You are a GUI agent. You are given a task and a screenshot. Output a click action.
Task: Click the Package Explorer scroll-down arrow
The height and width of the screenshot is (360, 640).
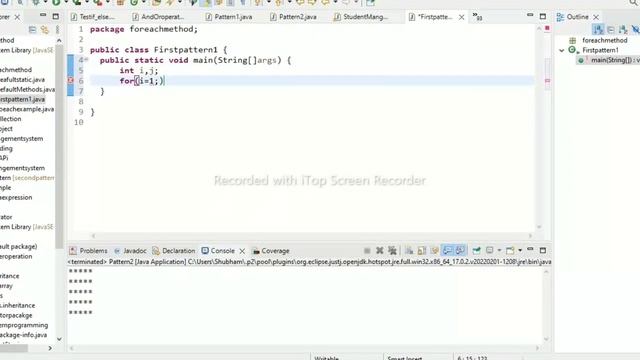click(59, 339)
